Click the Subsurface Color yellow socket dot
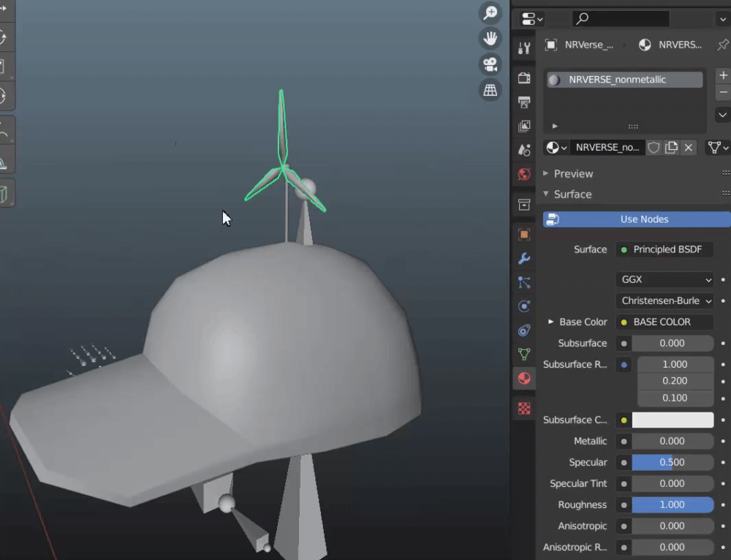 click(624, 420)
